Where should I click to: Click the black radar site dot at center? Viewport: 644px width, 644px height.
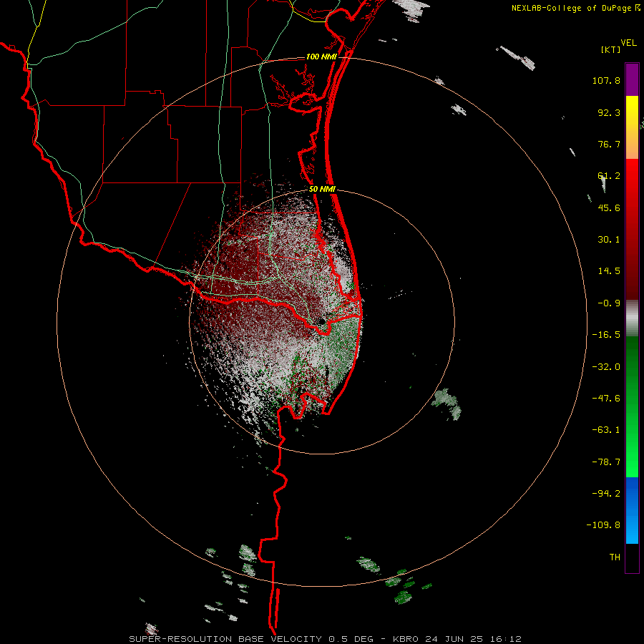[x=321, y=321]
